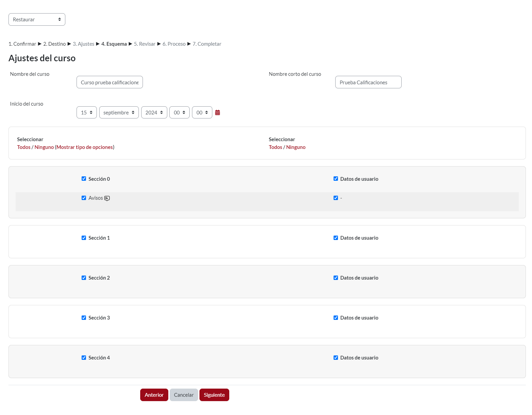
Task: Uncheck the Sección 0 checkbox
Action: 84,179
